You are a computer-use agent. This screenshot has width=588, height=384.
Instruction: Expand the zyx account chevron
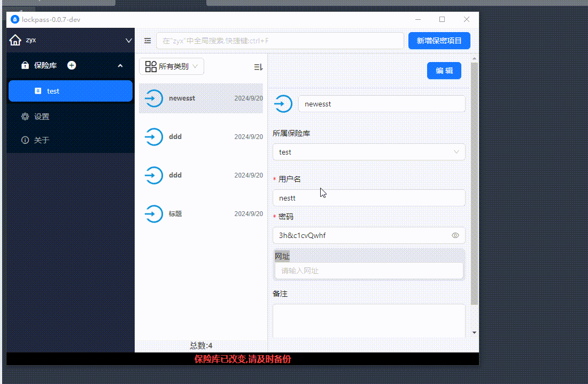[x=128, y=40]
